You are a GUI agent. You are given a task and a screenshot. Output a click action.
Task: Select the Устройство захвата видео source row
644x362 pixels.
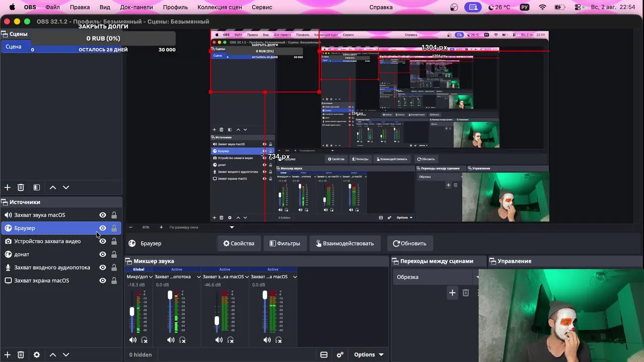pyautogui.click(x=61, y=241)
